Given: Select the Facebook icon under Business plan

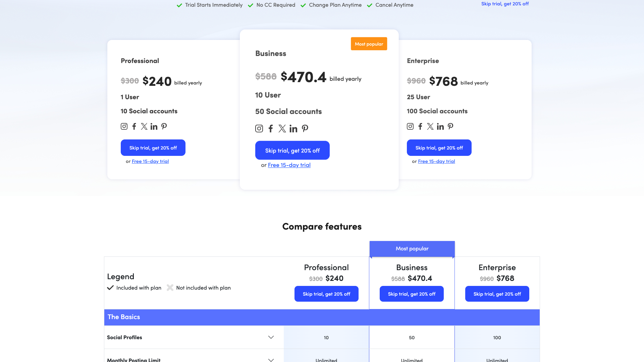Looking at the screenshot, I should 271,128.
